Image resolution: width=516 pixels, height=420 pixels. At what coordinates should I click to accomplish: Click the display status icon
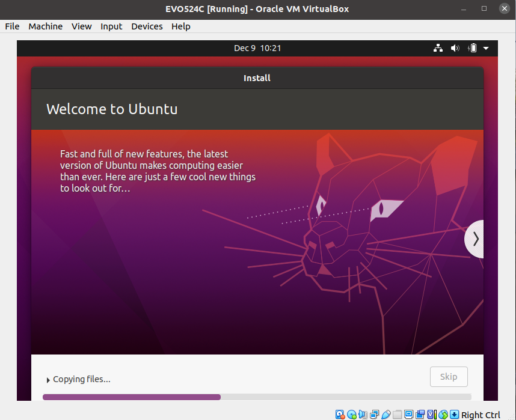coord(409,415)
